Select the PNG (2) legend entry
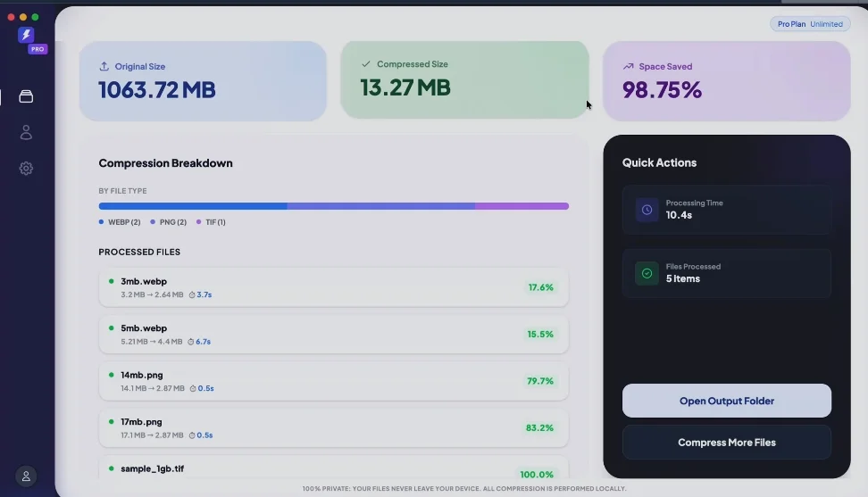This screenshot has height=497, width=868. [168, 222]
